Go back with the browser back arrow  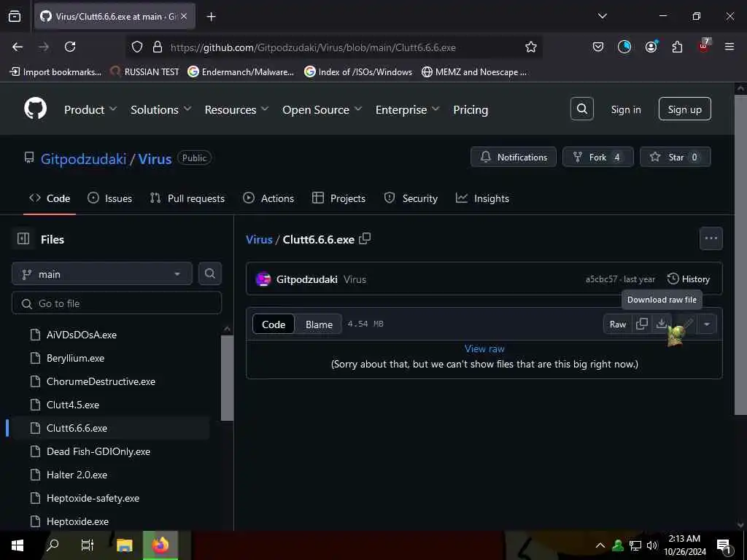click(18, 47)
